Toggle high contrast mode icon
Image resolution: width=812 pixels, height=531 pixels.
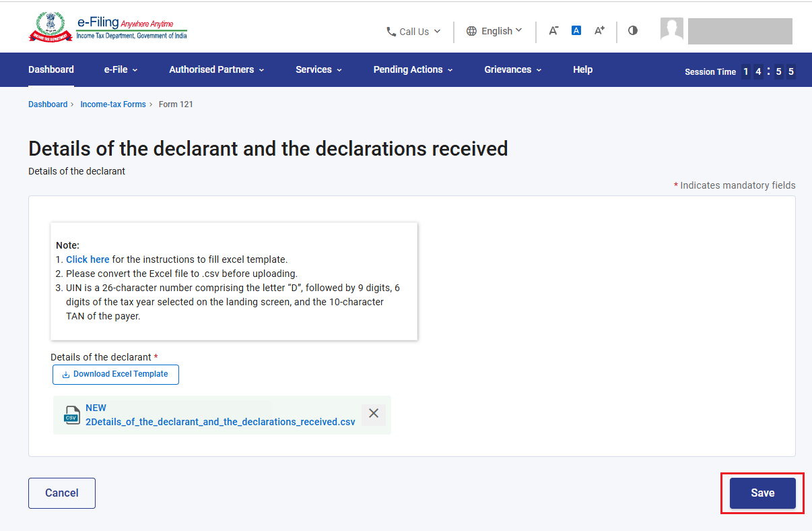[x=633, y=30]
